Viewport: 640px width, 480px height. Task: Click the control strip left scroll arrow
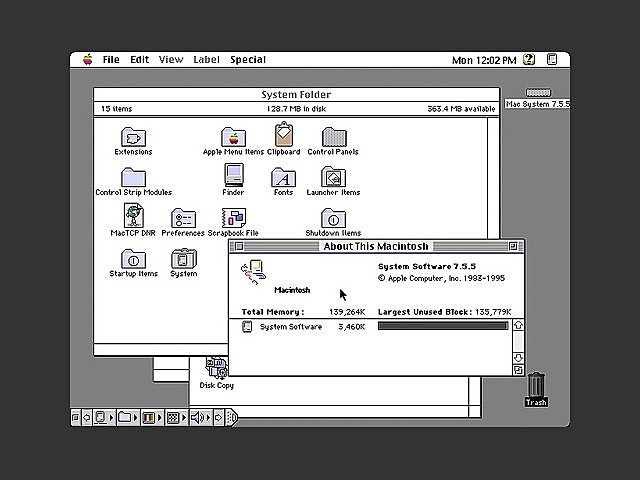point(87,418)
